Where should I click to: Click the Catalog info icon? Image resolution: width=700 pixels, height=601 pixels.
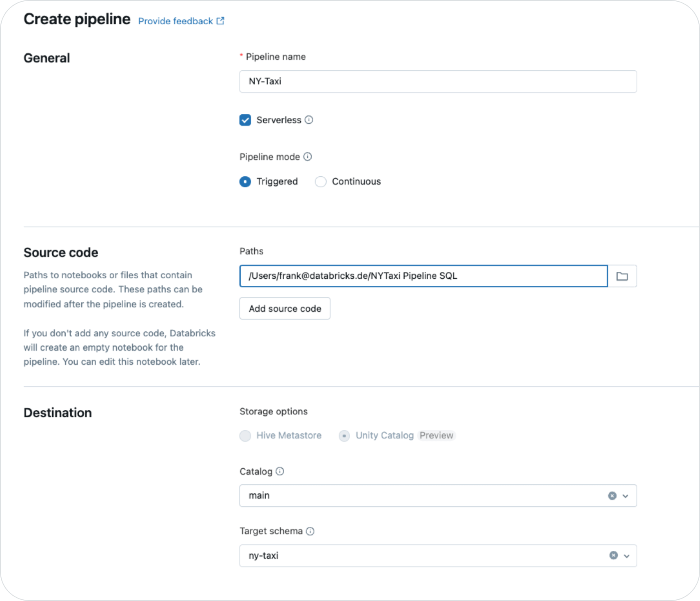tap(280, 471)
